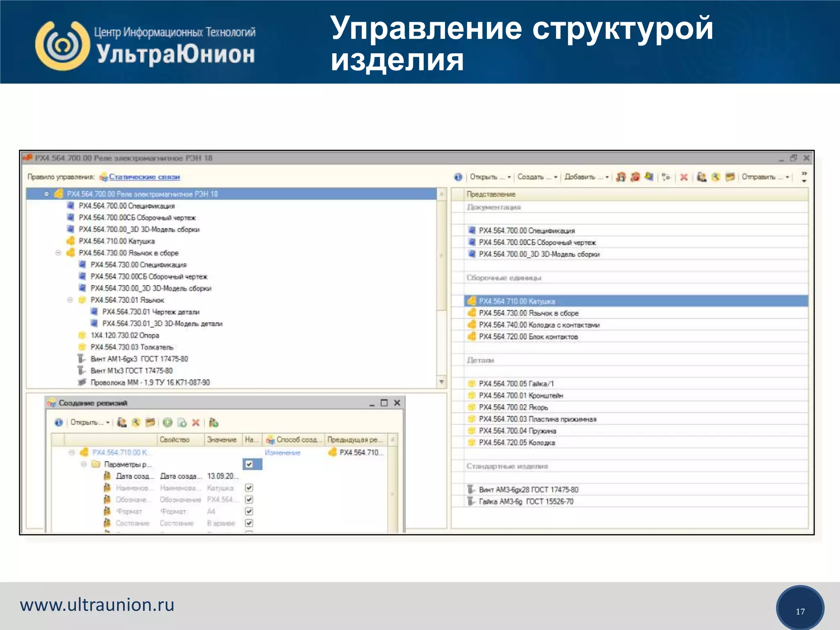Click the green plus add icon in the revision dialog
Image resolution: width=840 pixels, height=630 pixels.
(167, 422)
